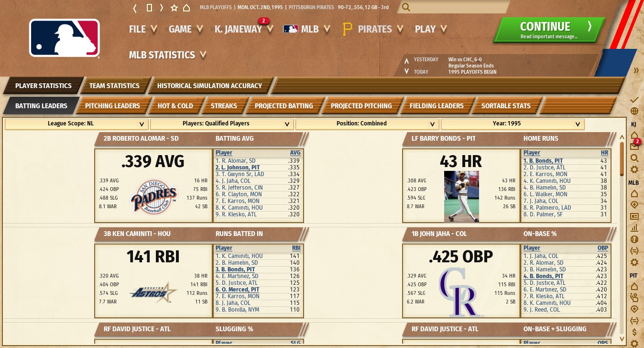Click the star bookmark icon
Screen dimensions: 644x348
(174, 8)
